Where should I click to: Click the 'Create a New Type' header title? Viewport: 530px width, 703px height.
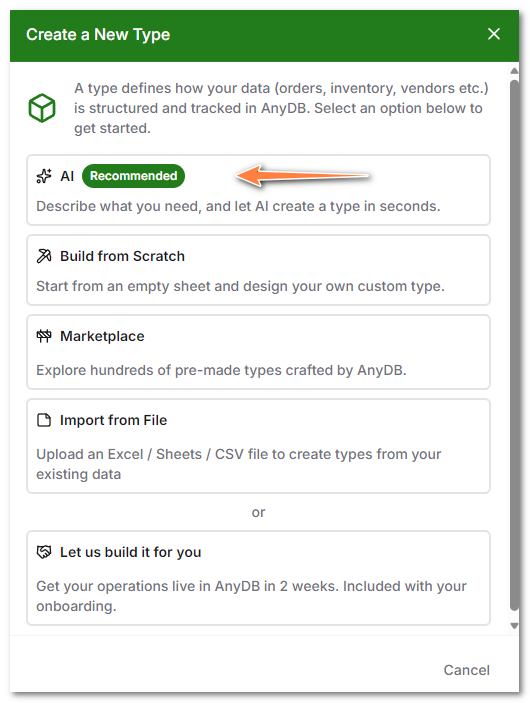98,35
